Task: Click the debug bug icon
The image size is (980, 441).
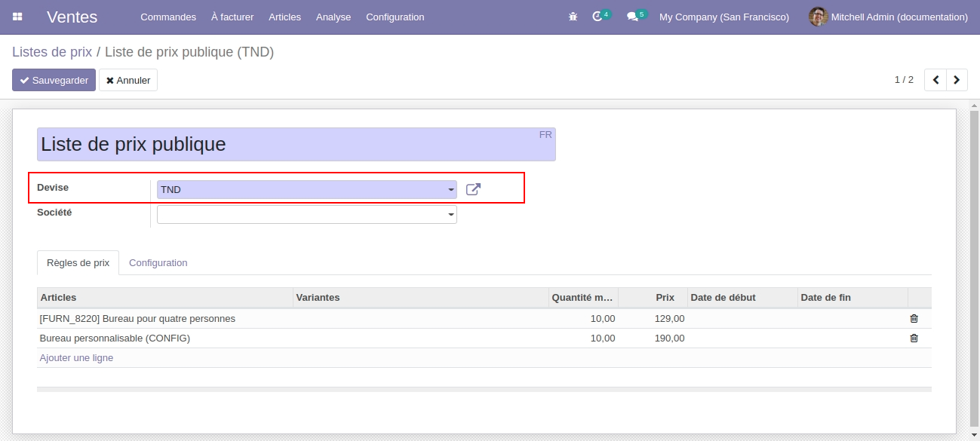Action: click(x=573, y=17)
